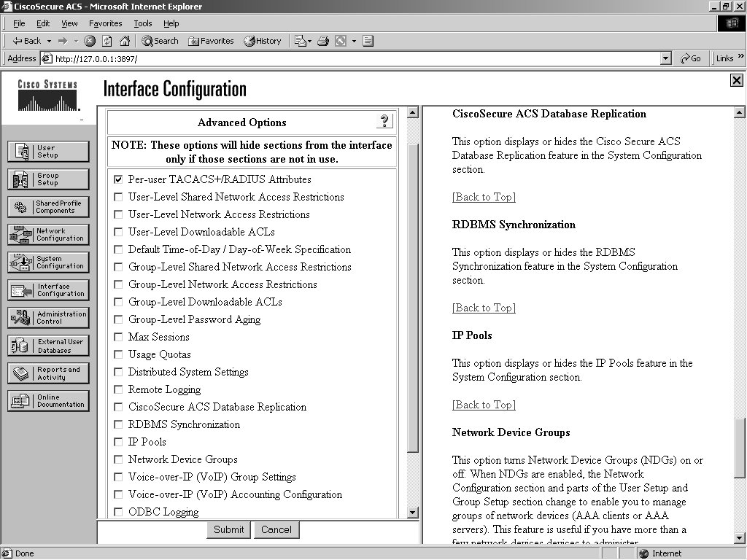Click the Go button beside the address bar
This screenshot has width=747, height=560.
coord(691,58)
